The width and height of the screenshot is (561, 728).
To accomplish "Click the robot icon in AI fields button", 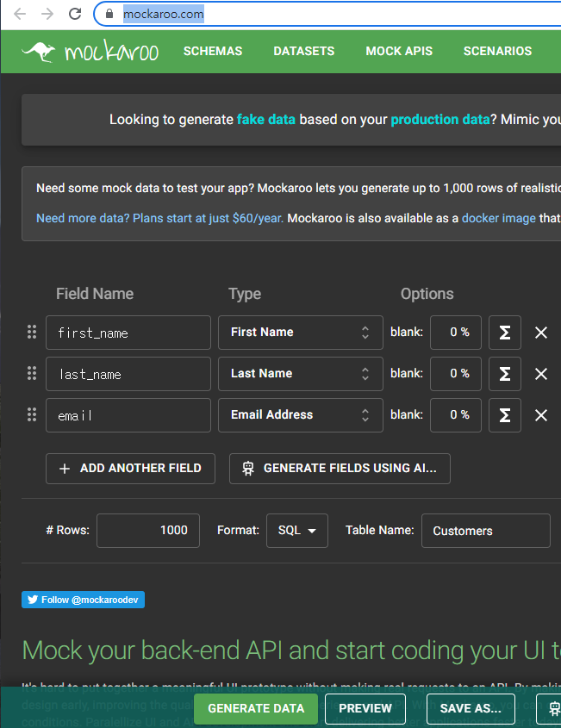I will 248,469.
